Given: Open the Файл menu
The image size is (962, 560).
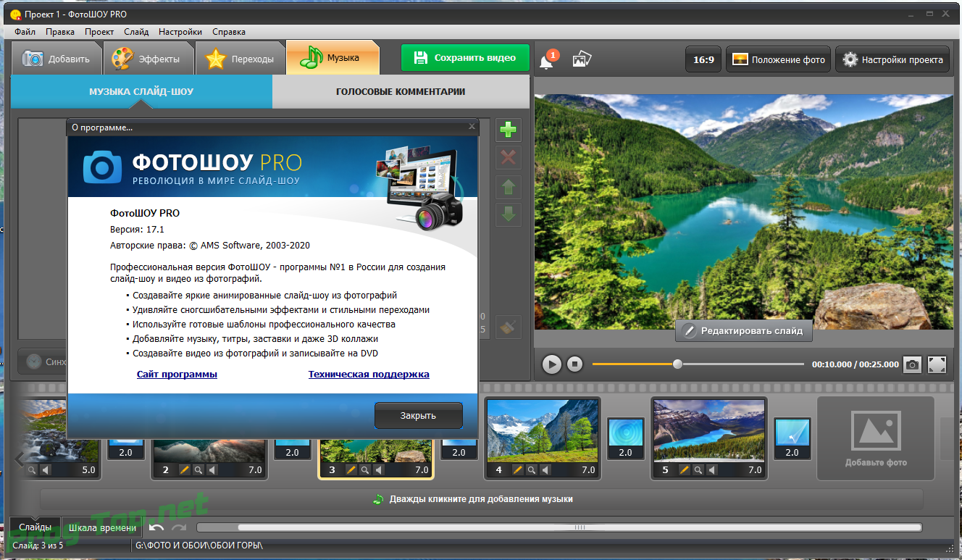Looking at the screenshot, I should point(25,32).
